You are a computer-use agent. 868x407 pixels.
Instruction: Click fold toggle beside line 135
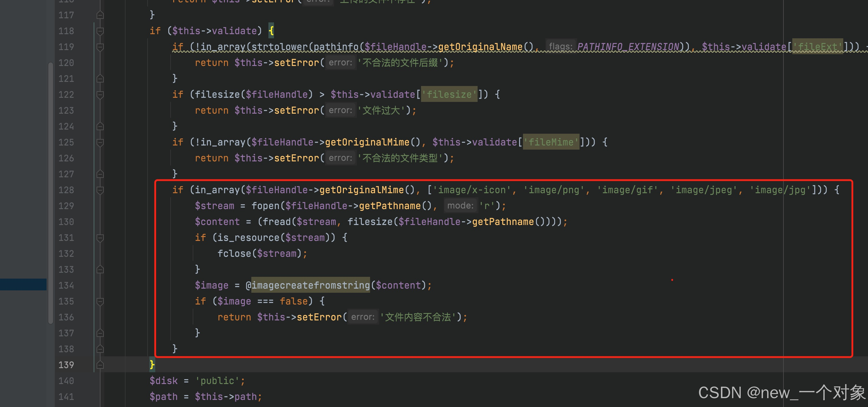(x=100, y=302)
